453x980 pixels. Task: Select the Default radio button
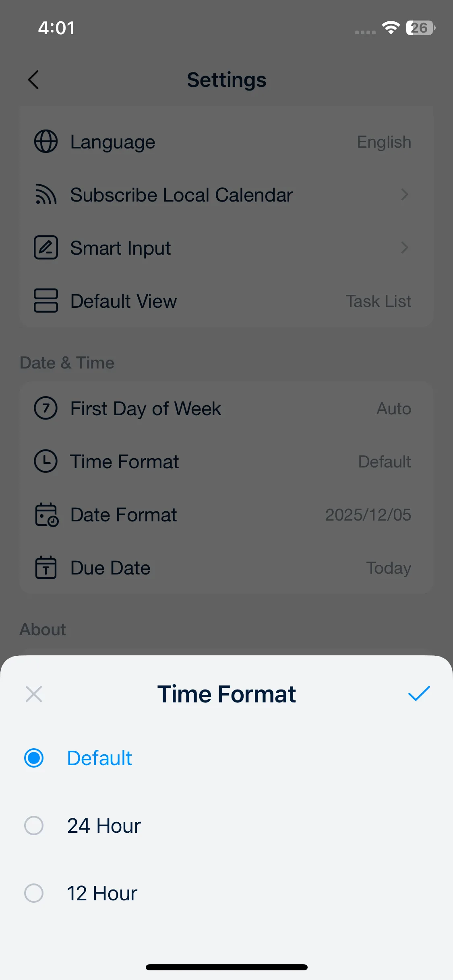(34, 758)
